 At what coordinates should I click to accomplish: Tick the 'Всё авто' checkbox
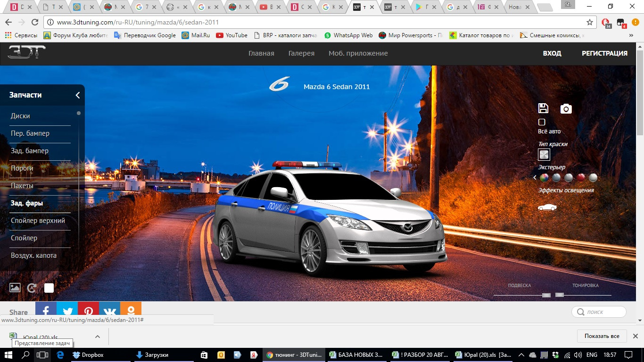[542, 122]
